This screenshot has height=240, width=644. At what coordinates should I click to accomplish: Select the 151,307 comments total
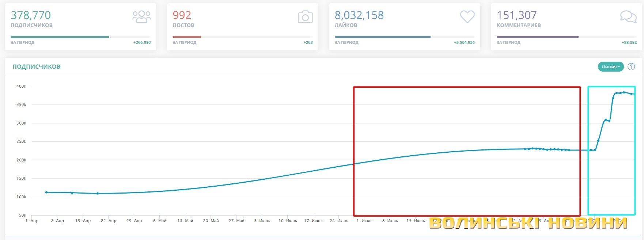516,15
